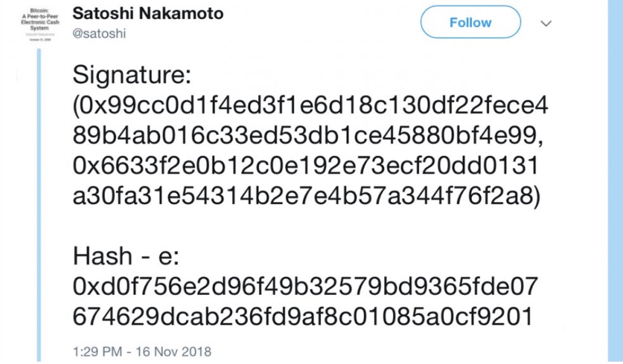Screen dimensions: 623x364
Task: Expand the tweet options chevron
Action: click(x=546, y=24)
